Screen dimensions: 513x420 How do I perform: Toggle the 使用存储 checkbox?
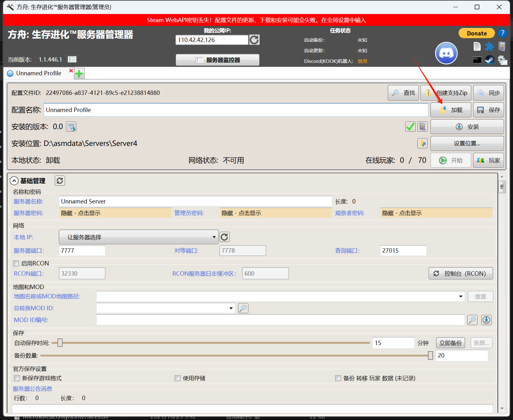tap(178, 378)
